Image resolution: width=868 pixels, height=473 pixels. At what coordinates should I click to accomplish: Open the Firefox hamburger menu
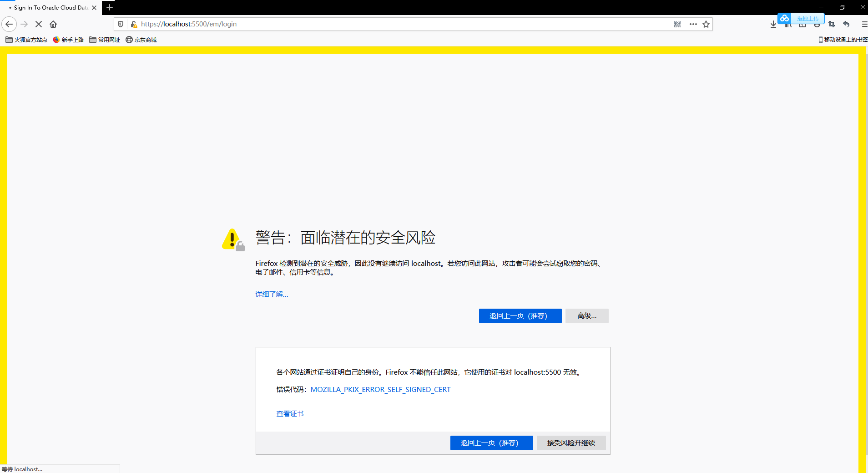pyautogui.click(x=864, y=24)
